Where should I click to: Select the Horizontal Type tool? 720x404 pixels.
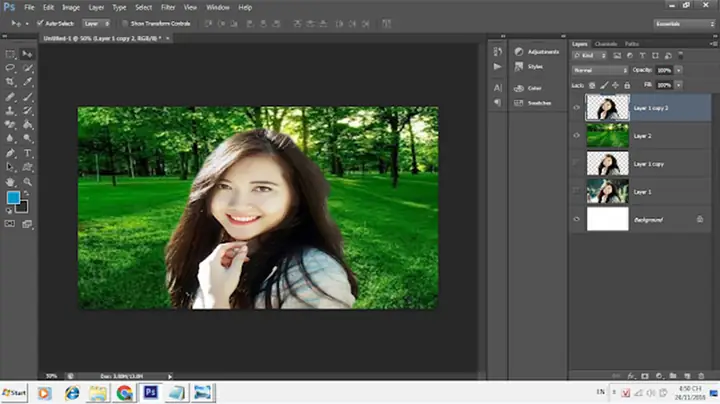click(x=28, y=153)
